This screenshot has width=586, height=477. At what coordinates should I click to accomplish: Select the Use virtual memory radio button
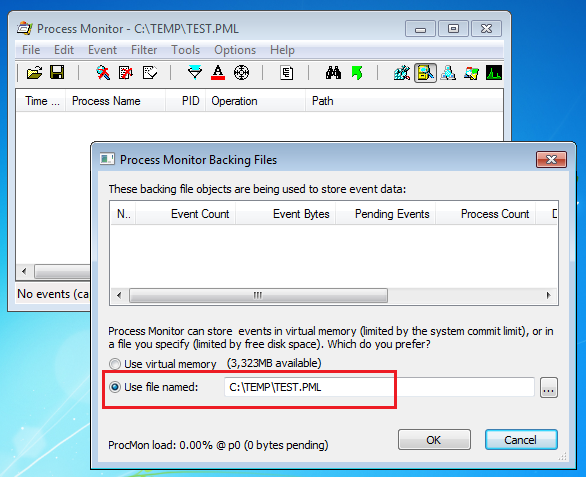coord(115,364)
